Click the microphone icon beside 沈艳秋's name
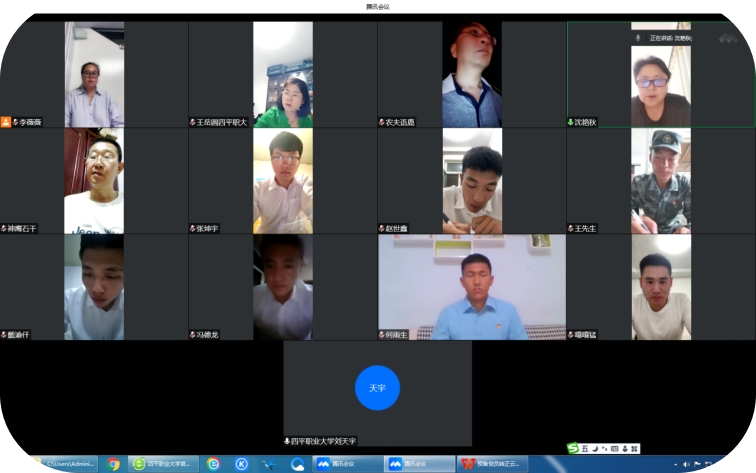Image resolution: width=756 pixels, height=473 pixels. point(570,122)
